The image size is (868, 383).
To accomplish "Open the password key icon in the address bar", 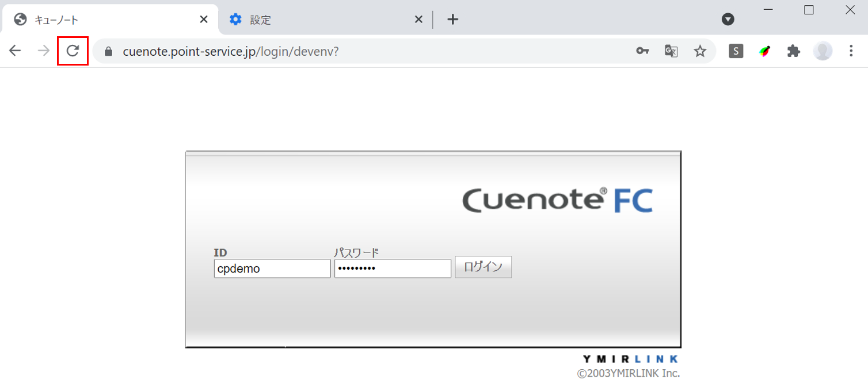I will coord(642,51).
